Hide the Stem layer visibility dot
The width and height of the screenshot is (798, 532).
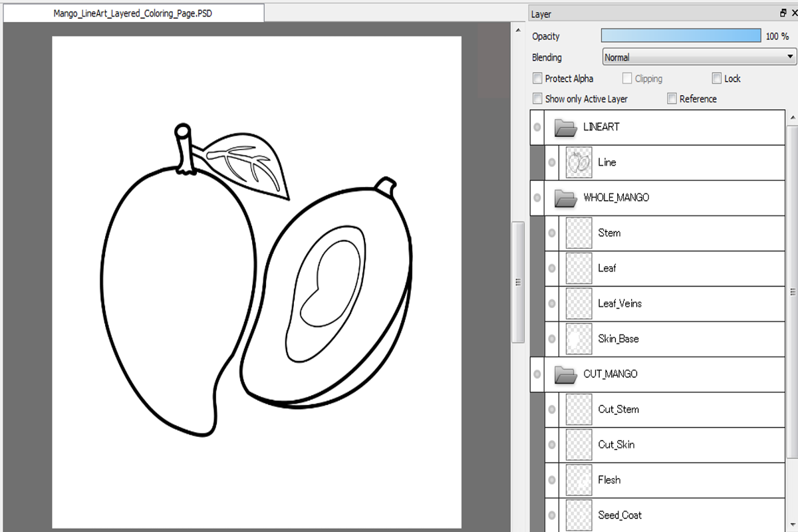coord(551,233)
